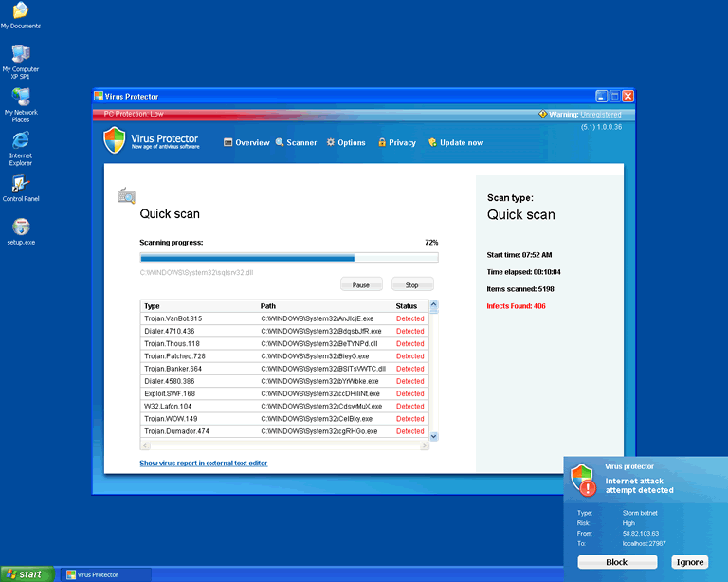This screenshot has height=582, width=728.
Task: Stop the quick scan
Action: pyautogui.click(x=411, y=284)
